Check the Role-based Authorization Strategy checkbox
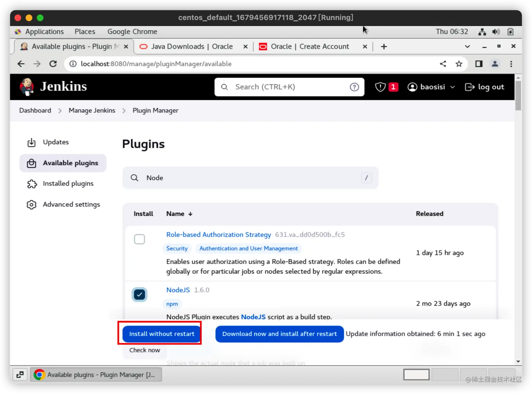Image resolution: width=532 pixels, height=393 pixels. click(139, 239)
